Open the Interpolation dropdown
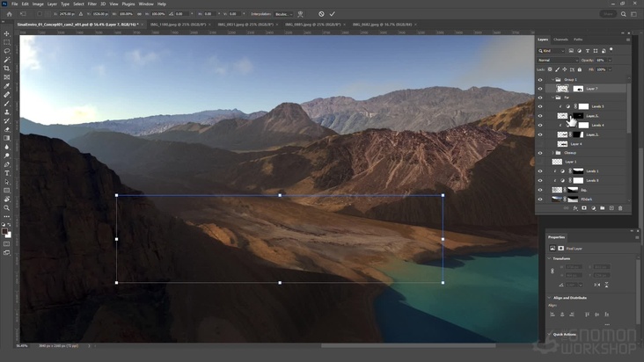Screen dimensions: 644x362 283,14
